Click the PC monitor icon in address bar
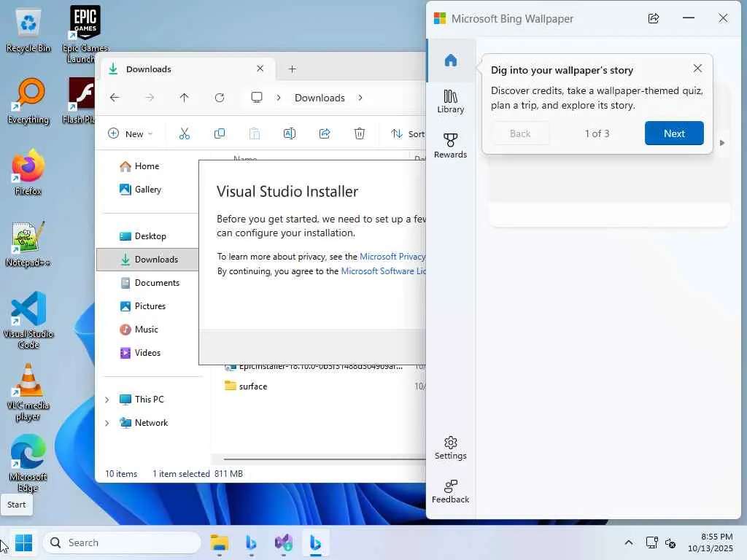Image resolution: width=747 pixels, height=560 pixels. (257, 98)
